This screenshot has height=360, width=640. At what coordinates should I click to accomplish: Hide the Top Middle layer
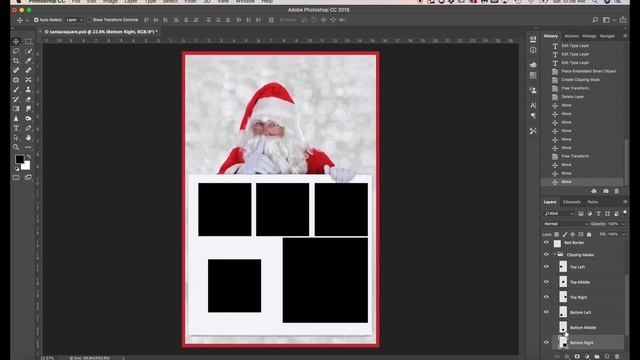pyautogui.click(x=546, y=282)
